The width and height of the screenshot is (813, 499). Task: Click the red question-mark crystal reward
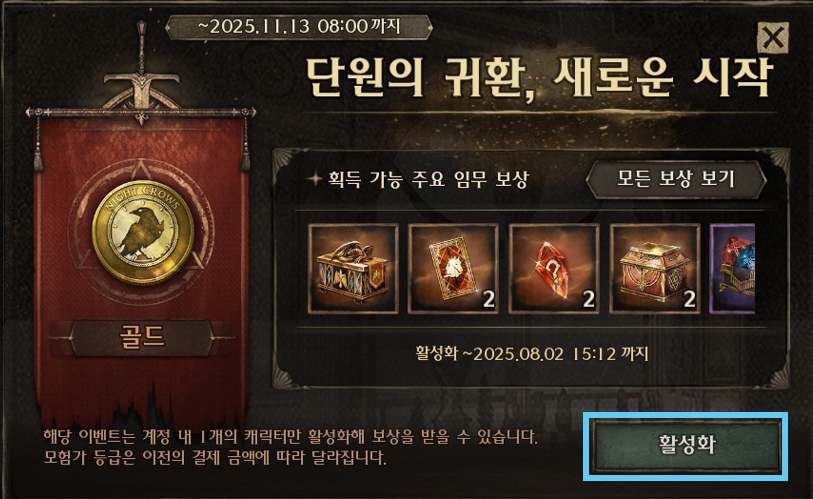554,268
